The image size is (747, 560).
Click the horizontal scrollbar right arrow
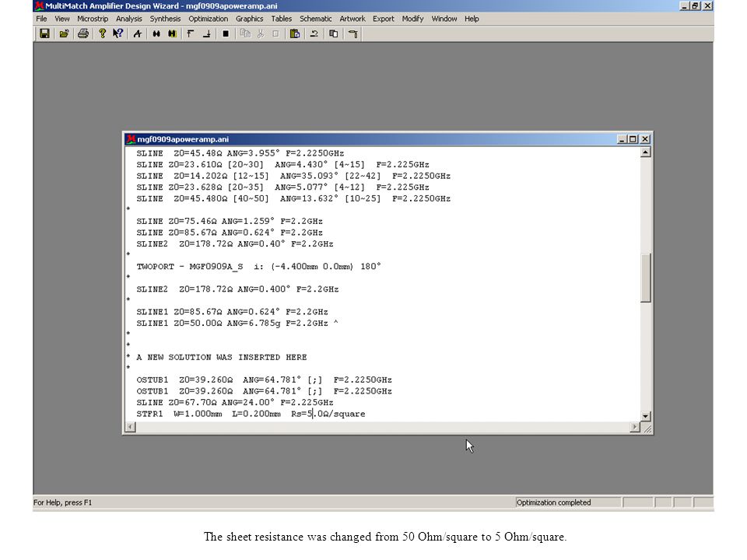[x=635, y=427]
